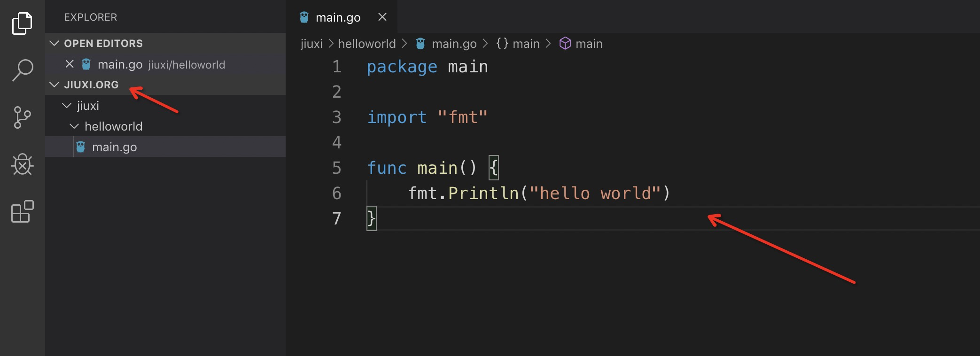Click the closing brace on line 7
Viewport: 980px width, 356px height.
pos(372,219)
